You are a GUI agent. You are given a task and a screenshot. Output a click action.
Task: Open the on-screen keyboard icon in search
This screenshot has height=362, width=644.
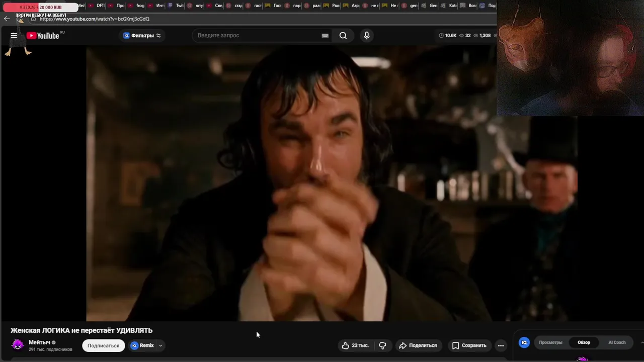coord(325,36)
